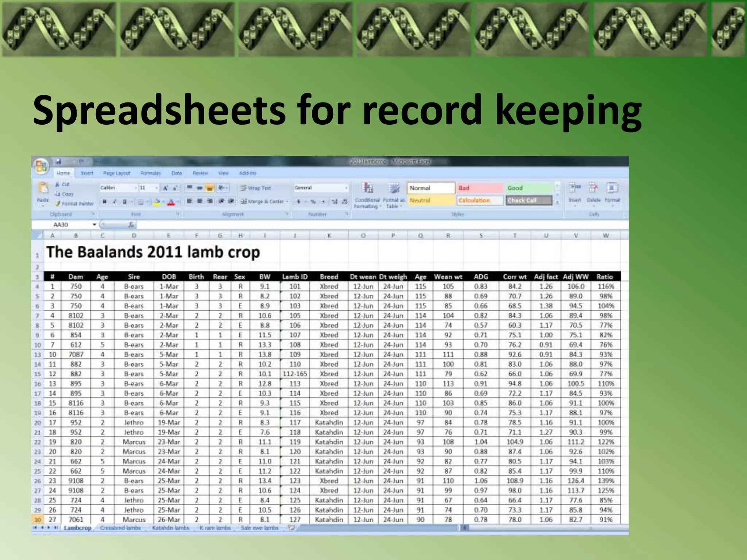Toggle bold formatting
The image size is (747, 560).
pyautogui.click(x=105, y=202)
